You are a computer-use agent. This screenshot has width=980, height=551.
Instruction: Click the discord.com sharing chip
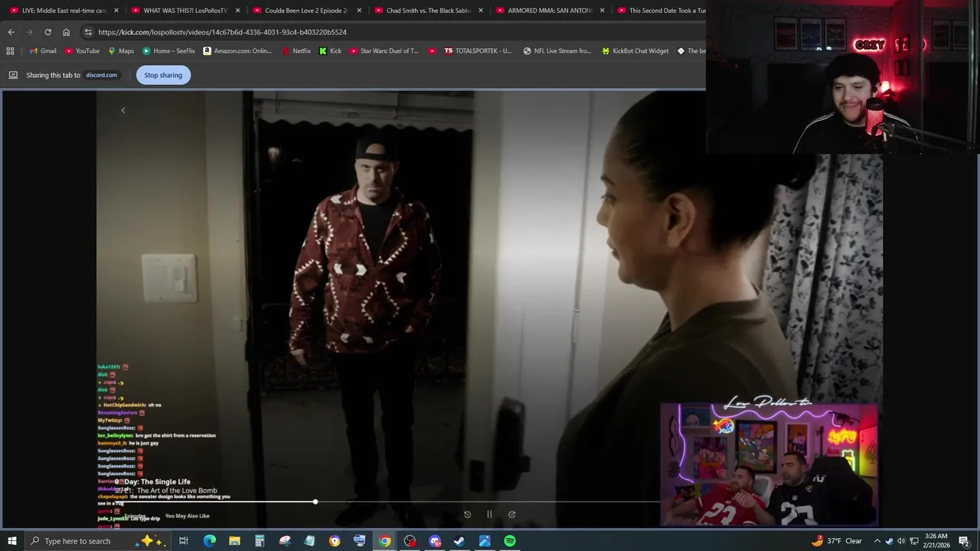coord(101,75)
